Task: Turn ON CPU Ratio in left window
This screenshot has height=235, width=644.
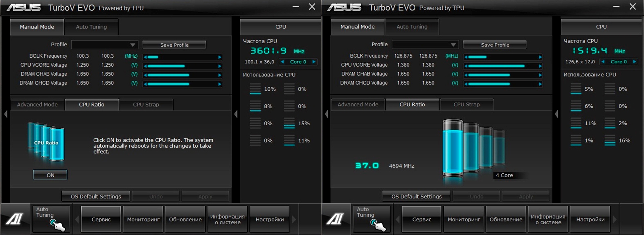Action: tap(50, 175)
